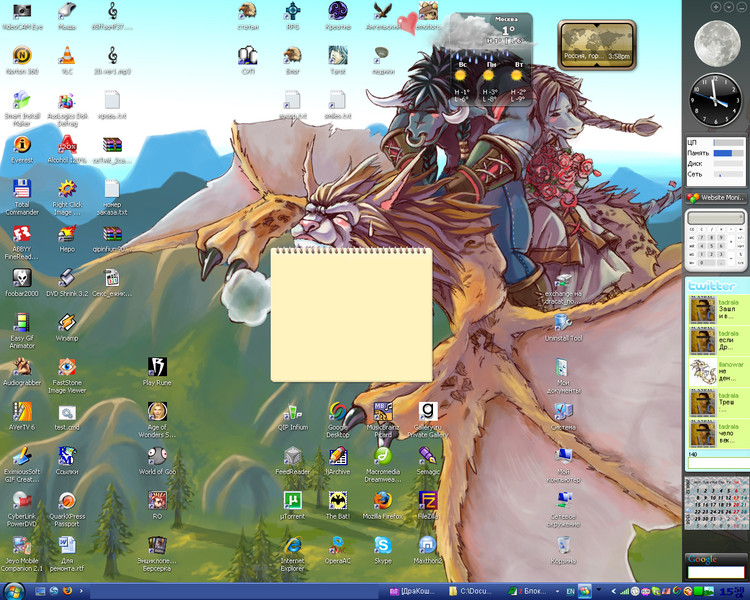
Task: Open the Website Monitor gadget
Action: click(x=716, y=197)
